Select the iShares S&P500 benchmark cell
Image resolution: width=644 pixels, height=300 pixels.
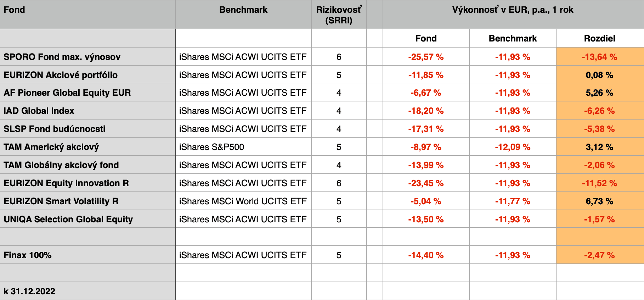[x=211, y=147]
